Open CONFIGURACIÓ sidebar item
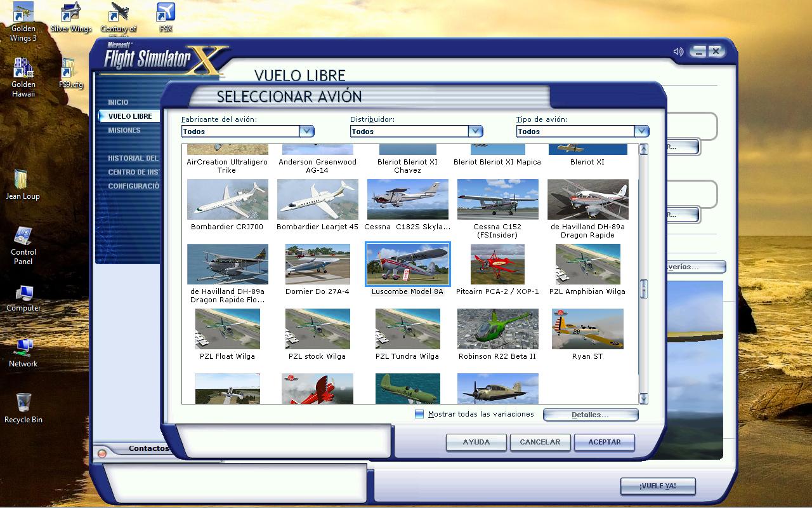The width and height of the screenshot is (812, 508). [x=133, y=186]
